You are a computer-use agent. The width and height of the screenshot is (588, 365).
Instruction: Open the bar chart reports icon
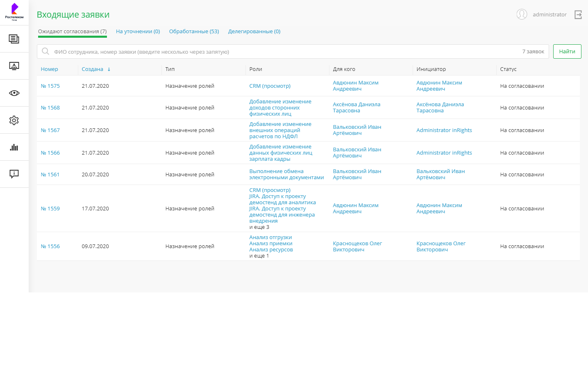(14, 147)
